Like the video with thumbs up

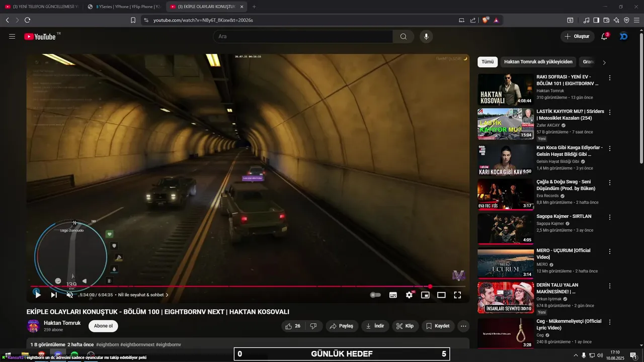point(293,326)
